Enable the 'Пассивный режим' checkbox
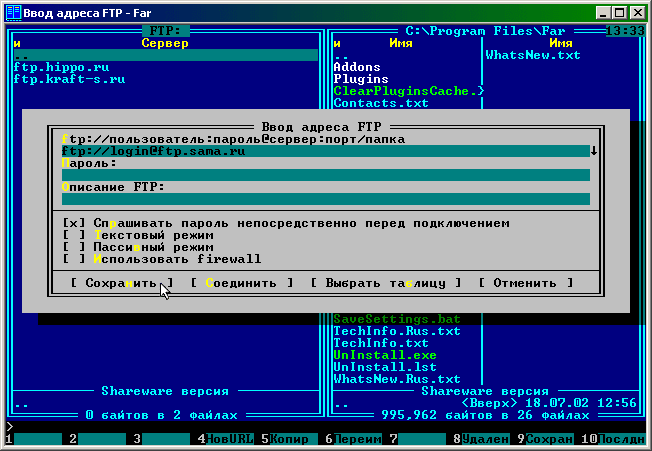 click(74, 247)
